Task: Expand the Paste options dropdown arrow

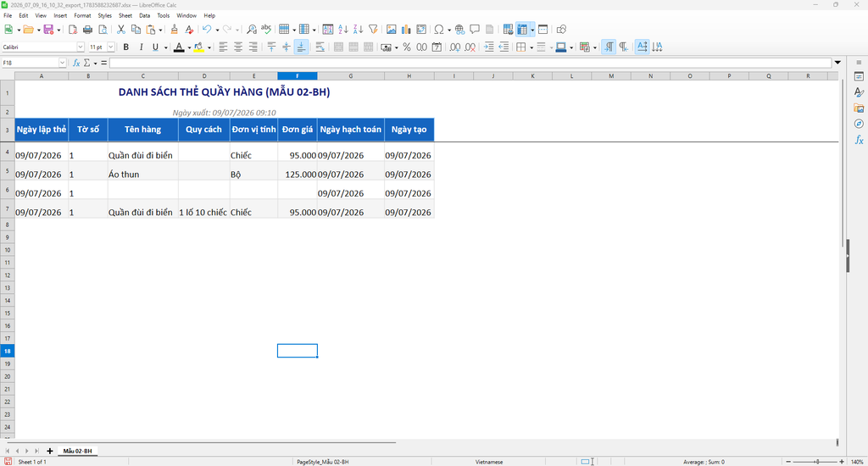Action: (x=160, y=30)
